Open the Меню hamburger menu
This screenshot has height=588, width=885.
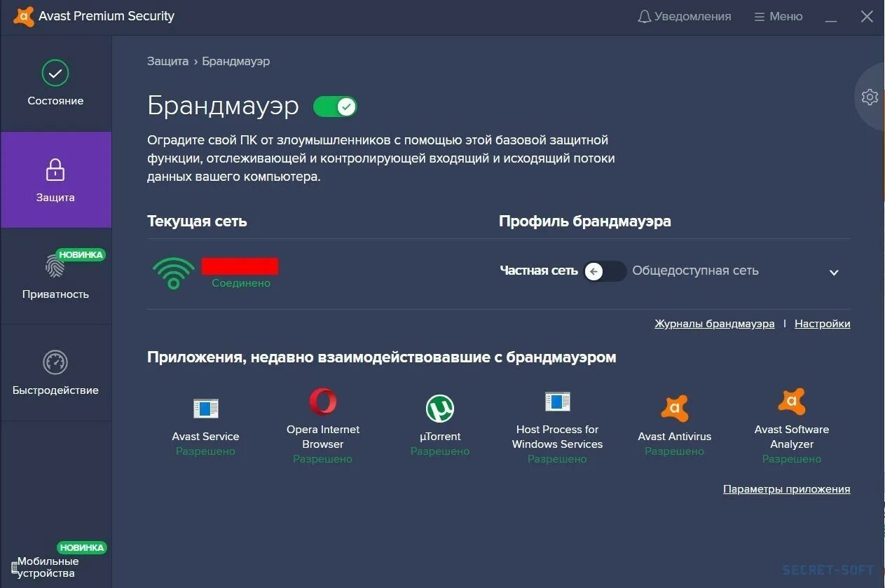coord(778,16)
